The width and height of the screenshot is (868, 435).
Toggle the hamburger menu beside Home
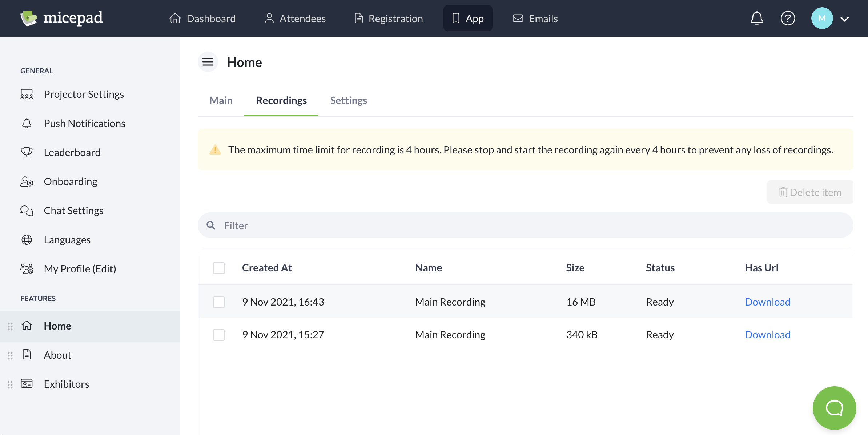[208, 62]
